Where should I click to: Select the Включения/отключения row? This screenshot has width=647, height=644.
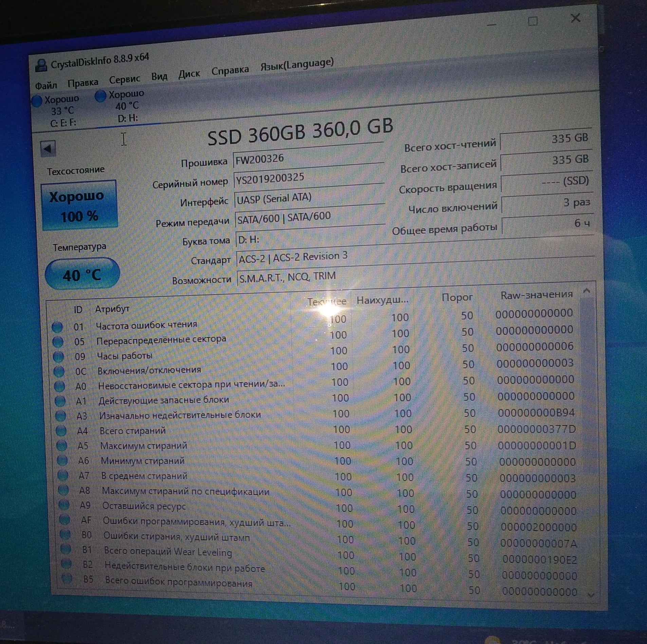pyautogui.click(x=314, y=368)
